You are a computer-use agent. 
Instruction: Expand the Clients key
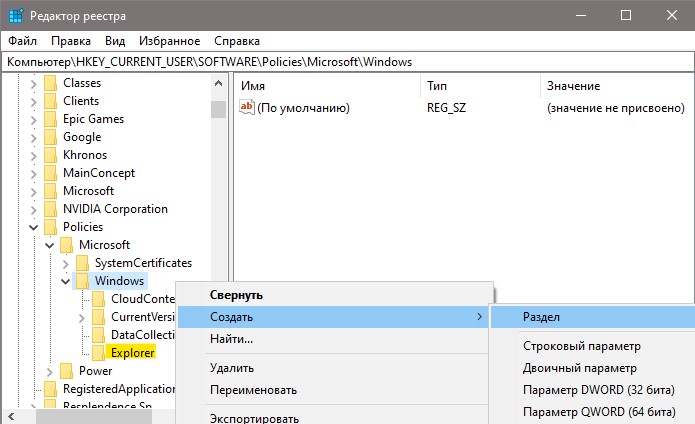click(x=34, y=101)
